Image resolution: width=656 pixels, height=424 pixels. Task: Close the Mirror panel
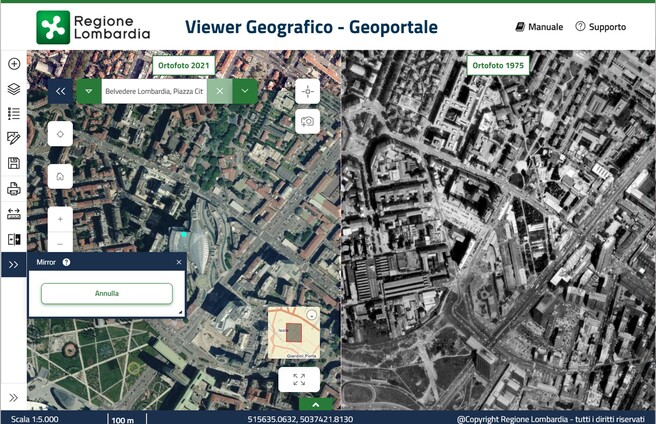coord(179,262)
